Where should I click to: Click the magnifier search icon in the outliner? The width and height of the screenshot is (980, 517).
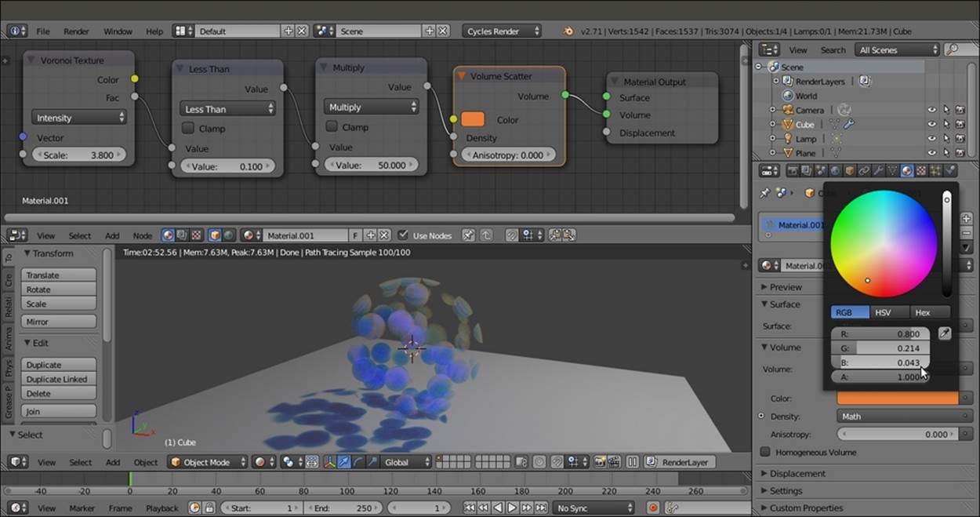tap(952, 49)
